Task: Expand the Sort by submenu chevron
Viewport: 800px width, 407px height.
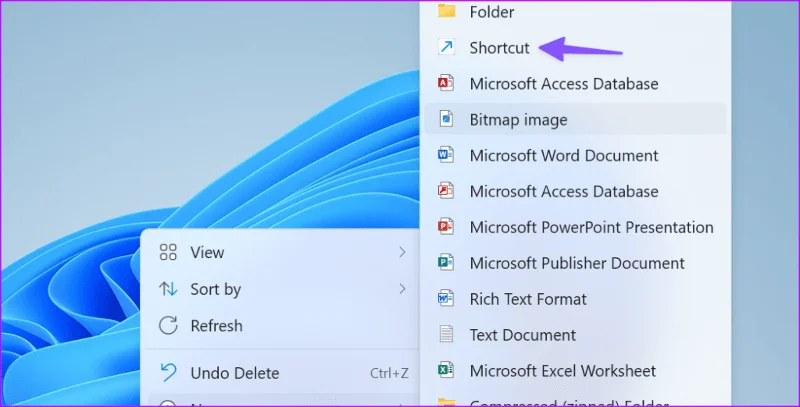Action: [402, 289]
